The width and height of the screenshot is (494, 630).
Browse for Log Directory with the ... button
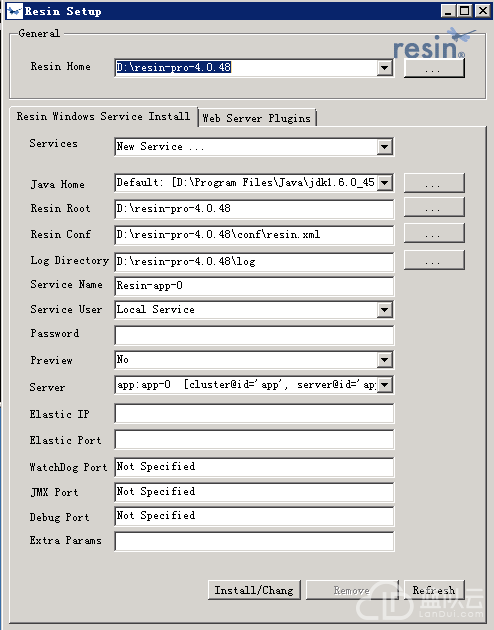[x=434, y=260]
